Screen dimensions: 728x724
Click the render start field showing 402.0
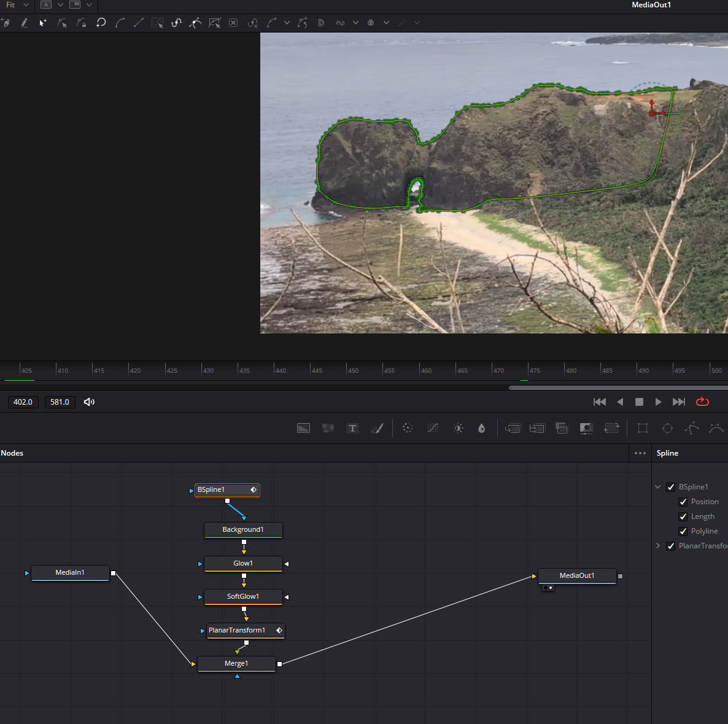pyautogui.click(x=23, y=402)
